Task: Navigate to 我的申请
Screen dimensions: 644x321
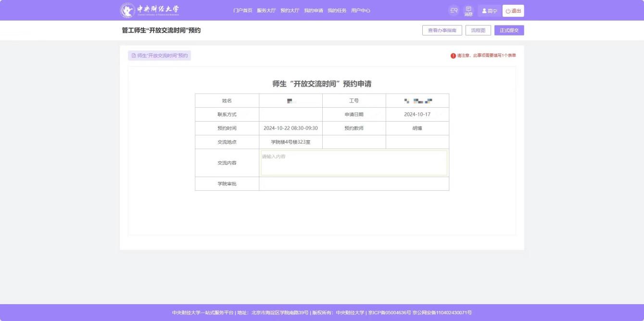Action: pyautogui.click(x=313, y=11)
